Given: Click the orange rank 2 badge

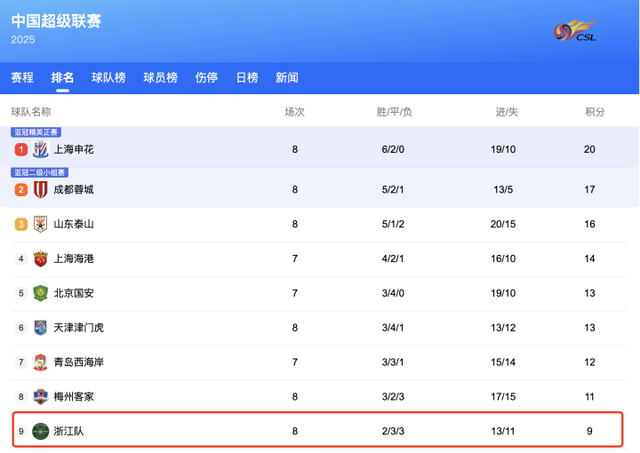Looking at the screenshot, I should 21,190.
